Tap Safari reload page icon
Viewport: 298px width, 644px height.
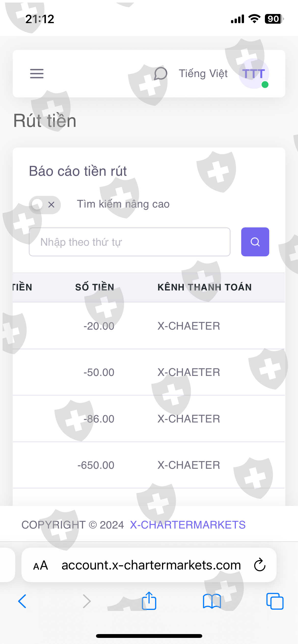coord(260,565)
